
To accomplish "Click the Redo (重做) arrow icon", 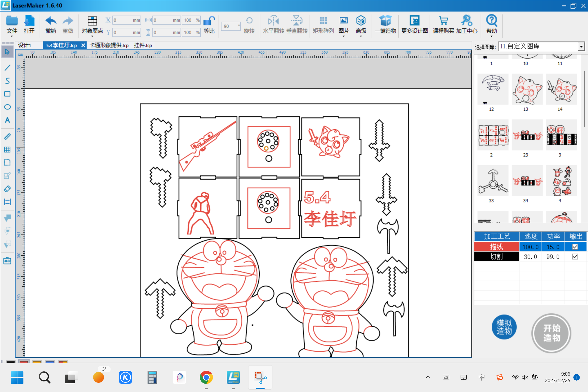I will point(68,21).
